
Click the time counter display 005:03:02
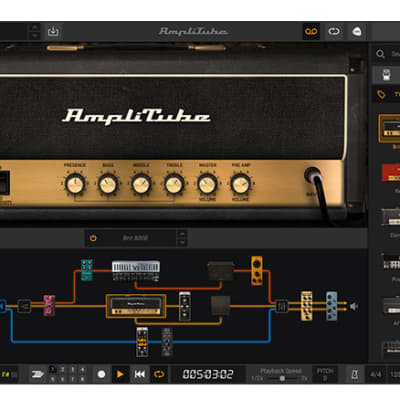tap(208, 374)
